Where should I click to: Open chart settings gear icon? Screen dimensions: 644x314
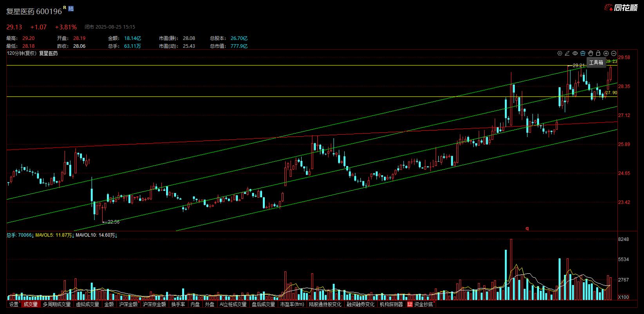tap(560, 53)
